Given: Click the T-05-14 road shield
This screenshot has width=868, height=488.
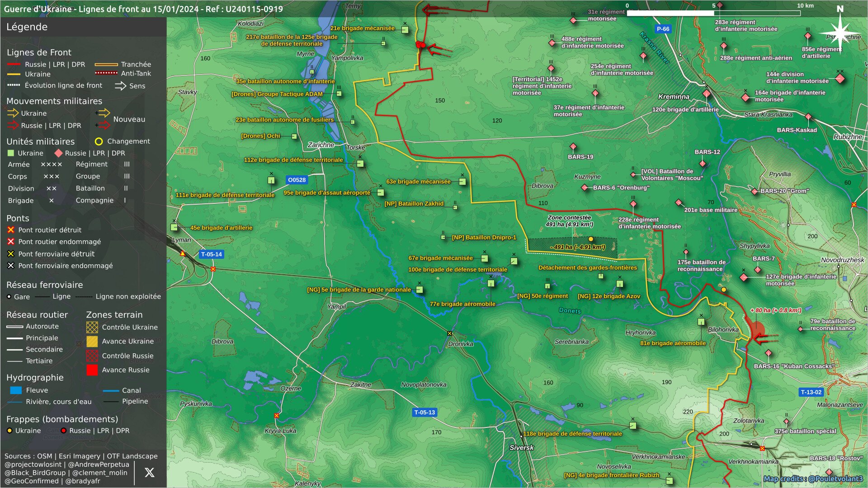Looking at the screenshot, I should 212,254.
